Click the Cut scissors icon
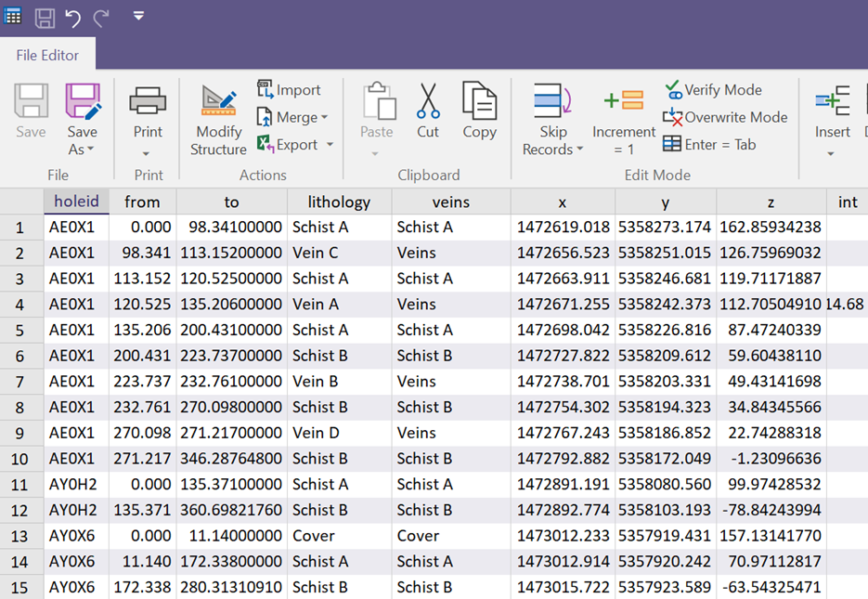The image size is (868, 599). (428, 100)
